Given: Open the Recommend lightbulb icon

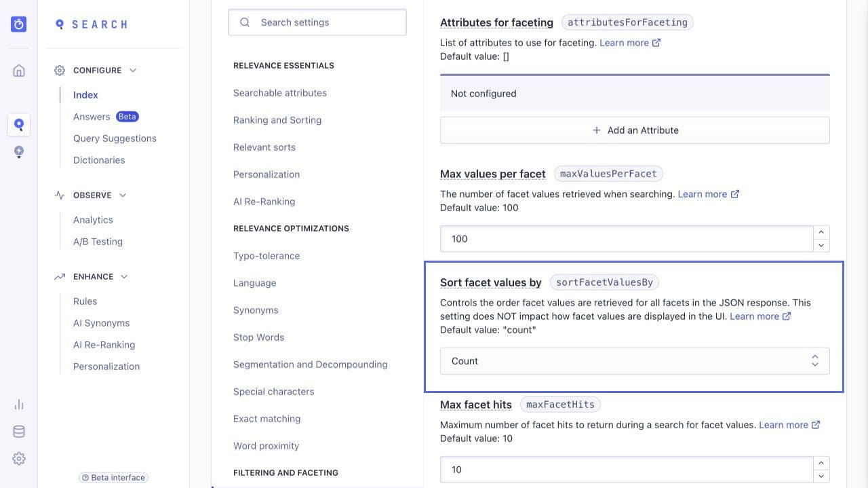Looking at the screenshot, I should (19, 152).
